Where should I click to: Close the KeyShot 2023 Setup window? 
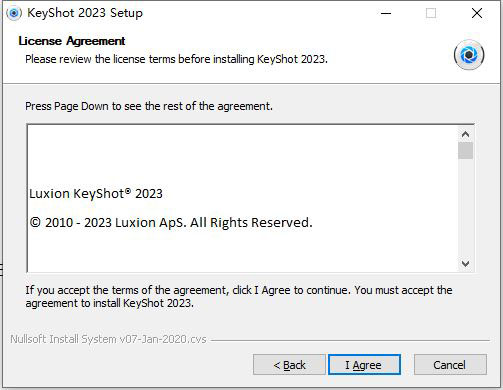coord(477,13)
